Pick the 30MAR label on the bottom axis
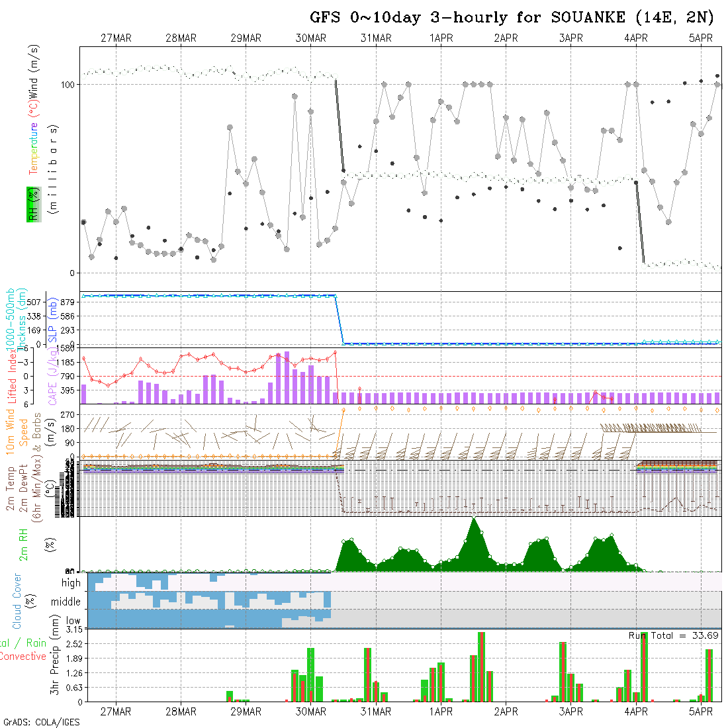The height and width of the screenshot is (728, 728). pyautogui.click(x=311, y=711)
